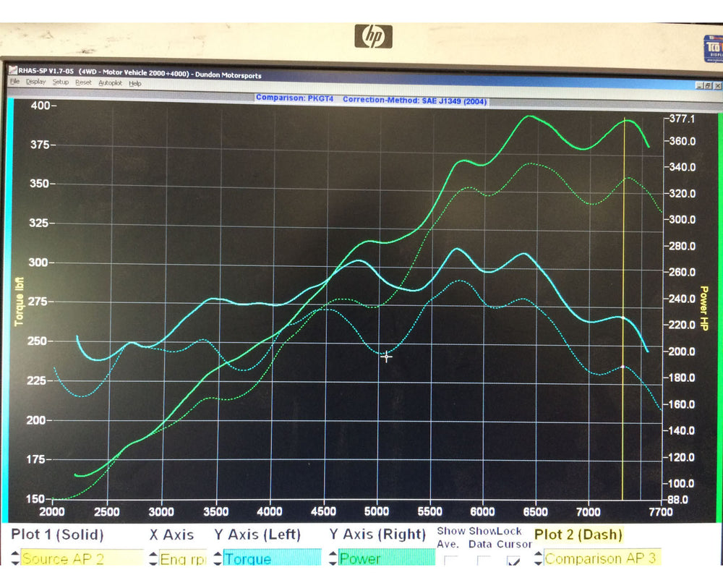723x588 pixels.
Task: Click the Plot 1 source stepper arrows
Action: tap(15, 558)
